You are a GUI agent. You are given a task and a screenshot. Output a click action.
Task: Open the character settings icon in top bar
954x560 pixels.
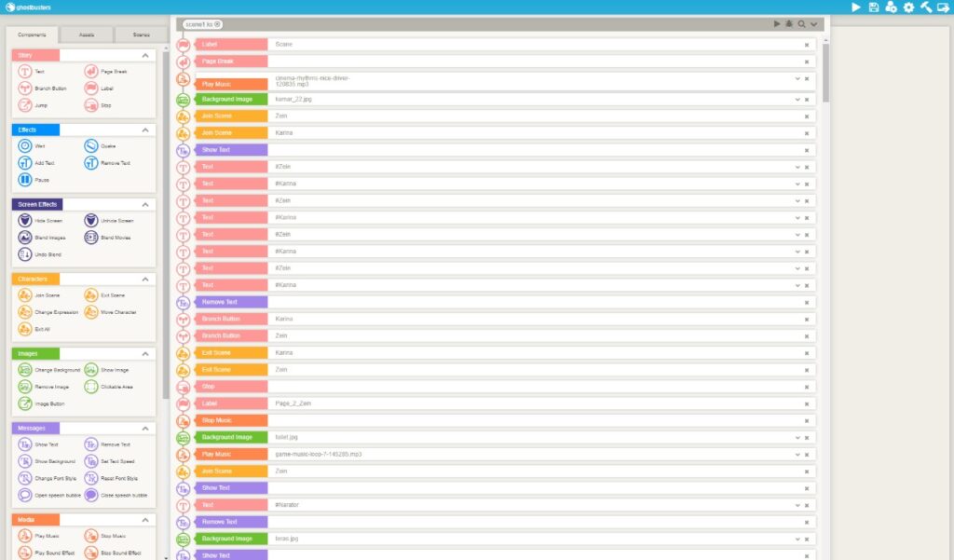point(891,7)
